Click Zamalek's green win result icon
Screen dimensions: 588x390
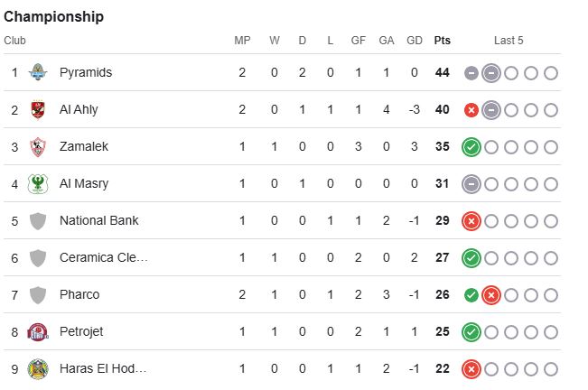(x=471, y=147)
